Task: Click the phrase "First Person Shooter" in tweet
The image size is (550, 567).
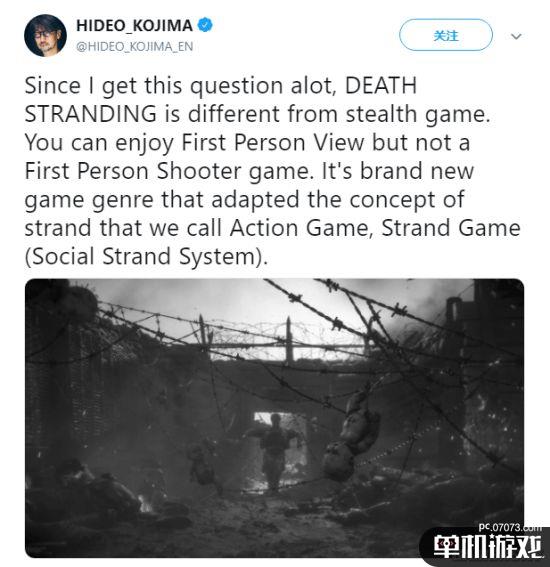Action: tap(133, 171)
